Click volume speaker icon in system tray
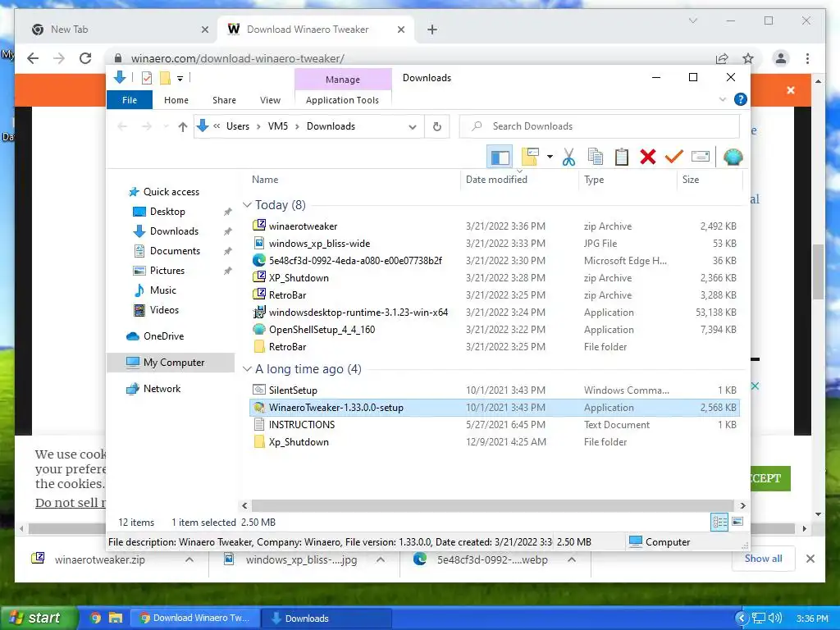 774,618
